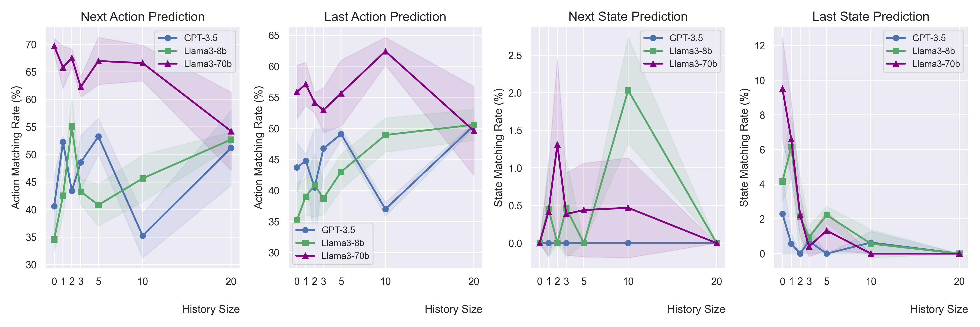Select the Llama3-8b peak point in Next State Prediction
This screenshot has width=980, height=327.
628,91
